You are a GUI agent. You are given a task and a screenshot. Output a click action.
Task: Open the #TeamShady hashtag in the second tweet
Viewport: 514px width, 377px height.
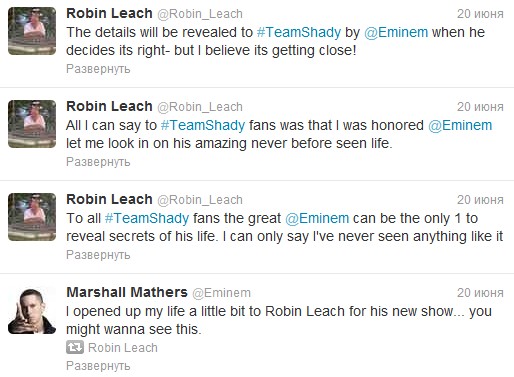(203, 125)
